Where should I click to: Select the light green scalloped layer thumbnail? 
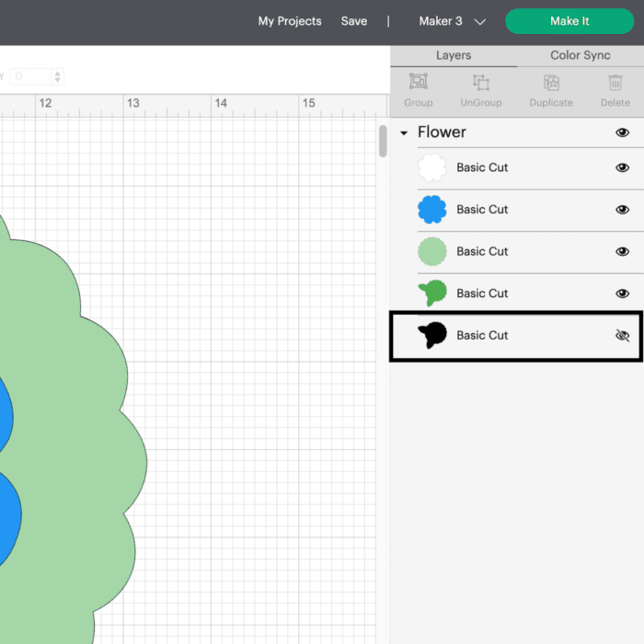click(432, 251)
